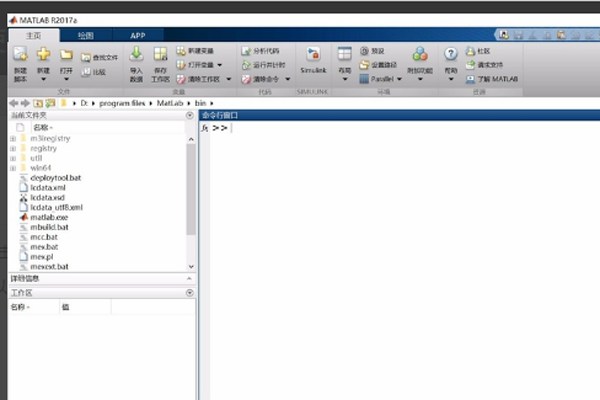The width and height of the screenshot is (600, 400).
Task: Expand the m3iregistry folder tree node
Action: click(13, 138)
